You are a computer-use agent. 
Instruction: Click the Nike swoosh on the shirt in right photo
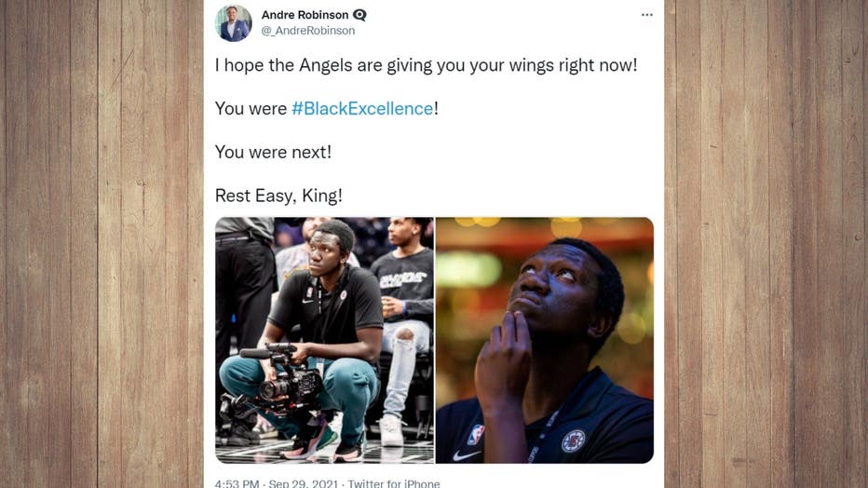(466, 455)
